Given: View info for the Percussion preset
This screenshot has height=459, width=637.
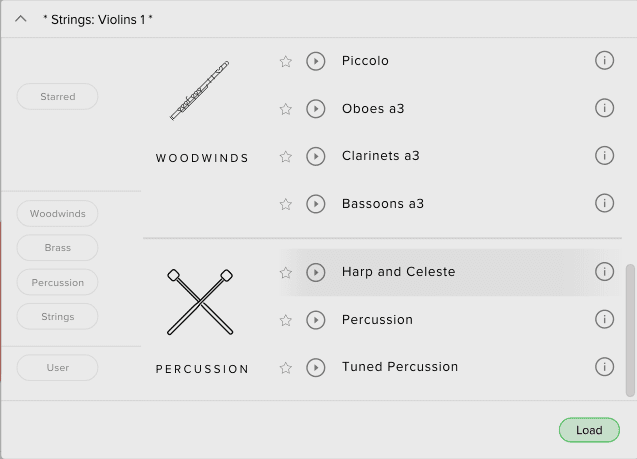Looking at the screenshot, I should 604,319.
